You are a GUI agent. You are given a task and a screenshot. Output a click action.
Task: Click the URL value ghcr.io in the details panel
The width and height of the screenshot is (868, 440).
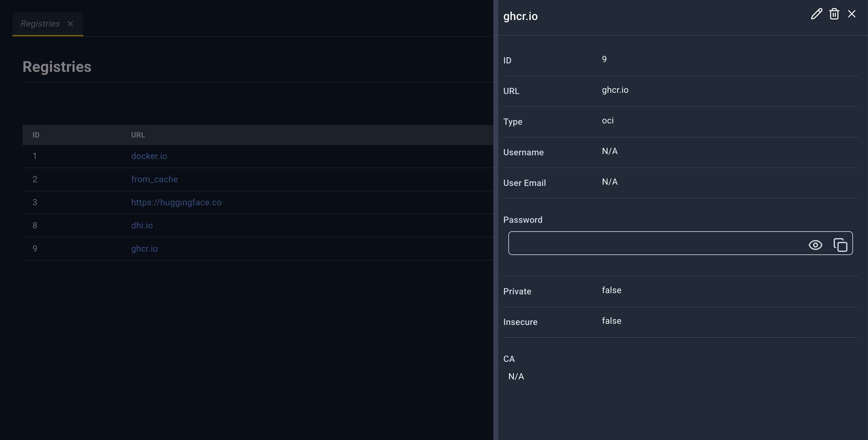pos(615,90)
